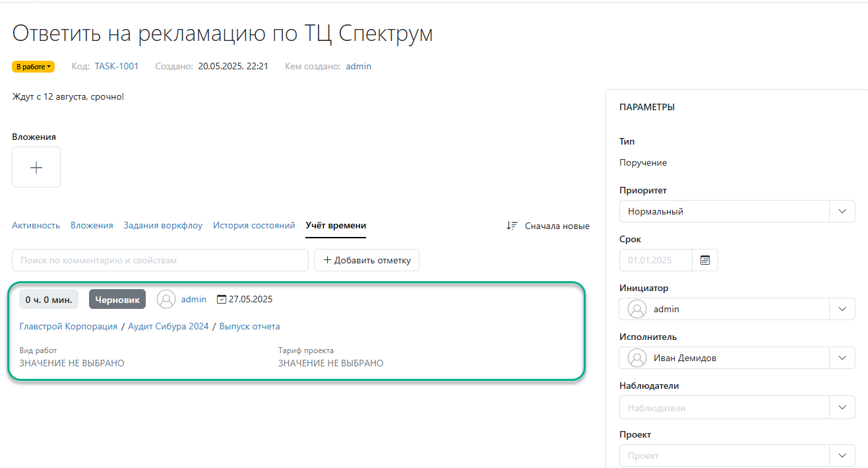The height and width of the screenshot is (468, 868).
Task: Click 'Поручение' type value
Action: (643, 162)
